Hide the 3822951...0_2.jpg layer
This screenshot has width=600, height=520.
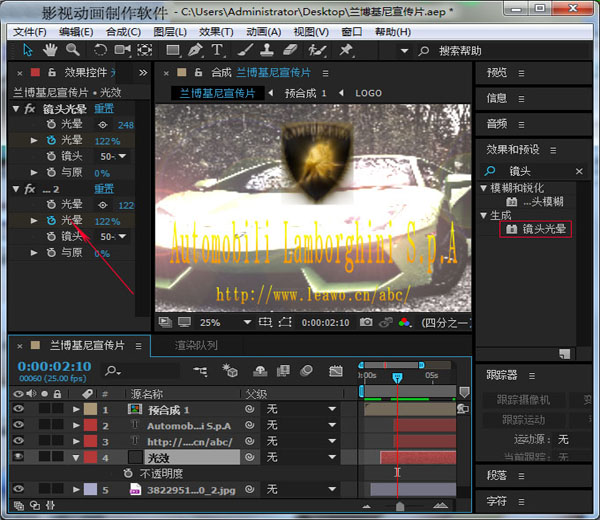click(x=18, y=489)
